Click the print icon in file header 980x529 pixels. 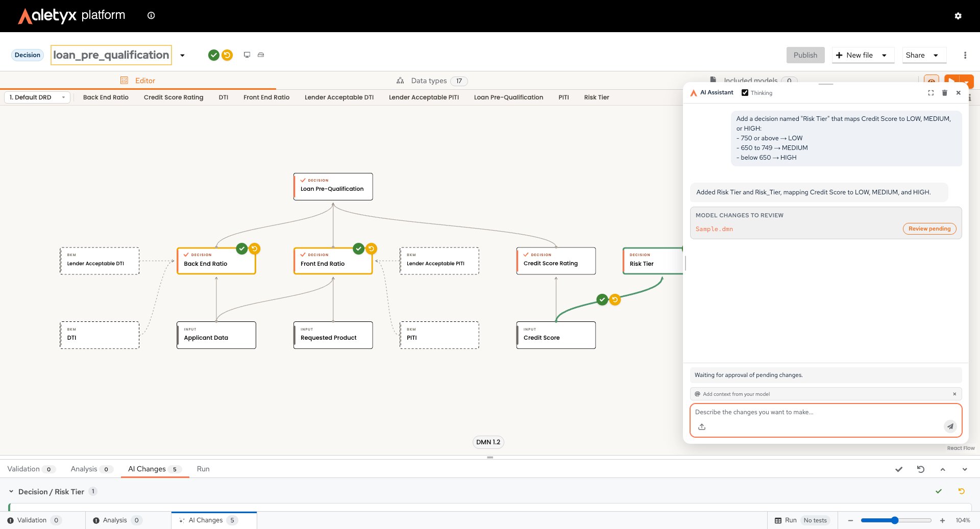(261, 55)
